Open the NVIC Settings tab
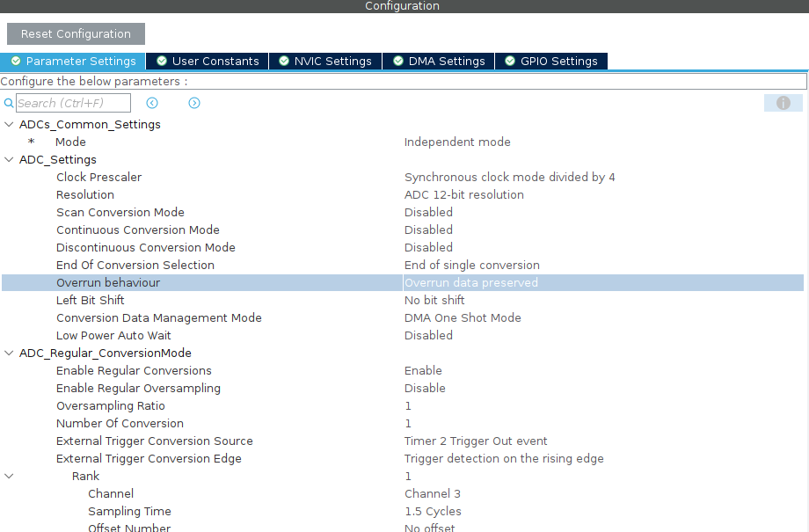The height and width of the screenshot is (532, 809). click(x=325, y=61)
